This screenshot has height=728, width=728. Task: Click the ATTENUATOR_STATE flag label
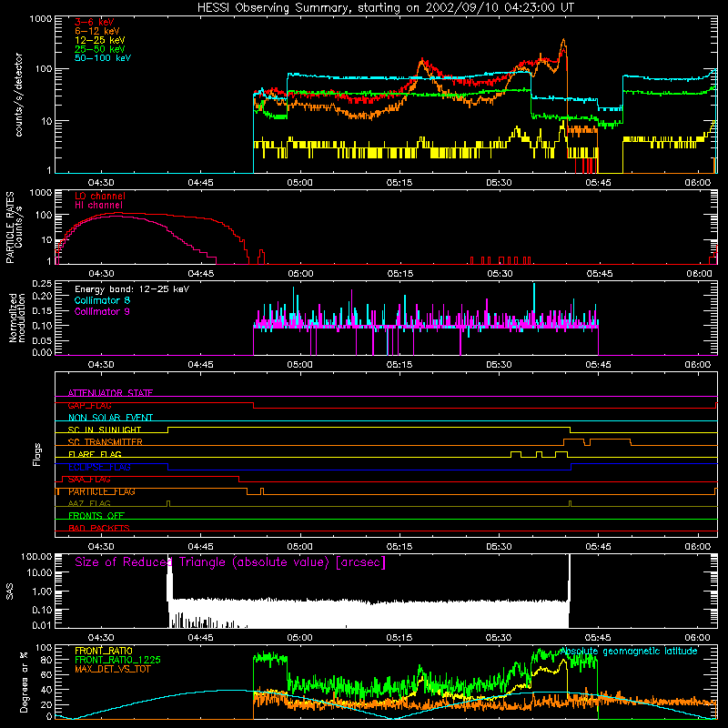point(110,393)
